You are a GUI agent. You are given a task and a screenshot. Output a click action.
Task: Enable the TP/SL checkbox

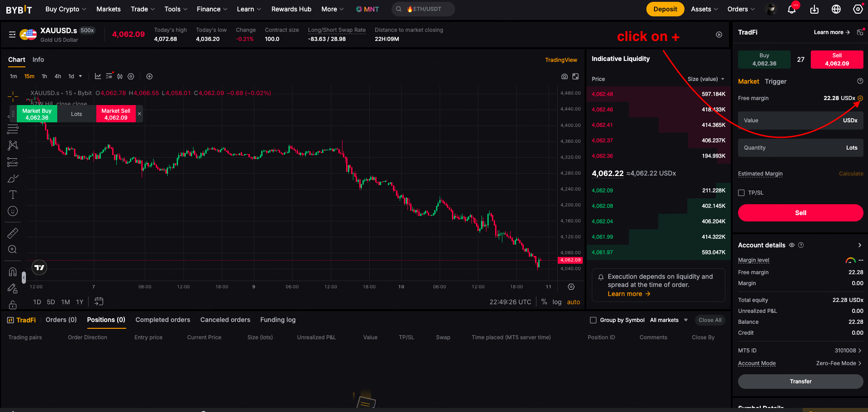(741, 193)
